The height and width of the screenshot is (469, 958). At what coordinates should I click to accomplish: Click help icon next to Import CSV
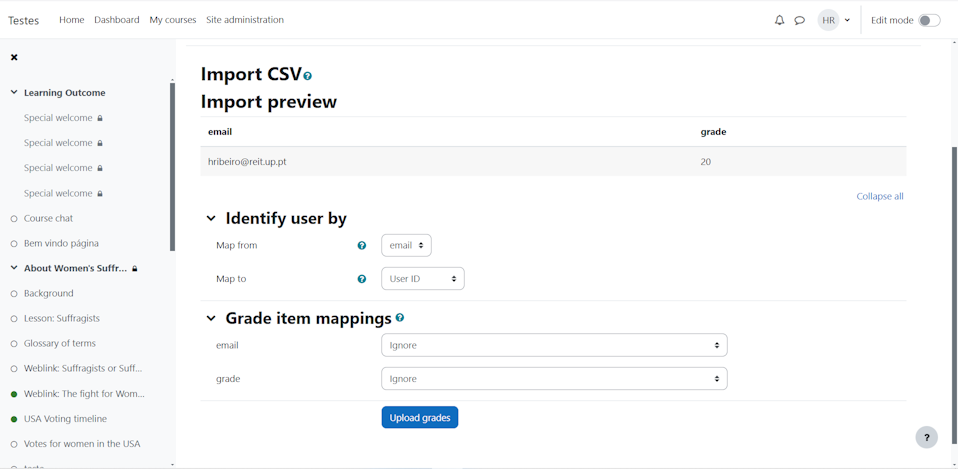coord(308,76)
